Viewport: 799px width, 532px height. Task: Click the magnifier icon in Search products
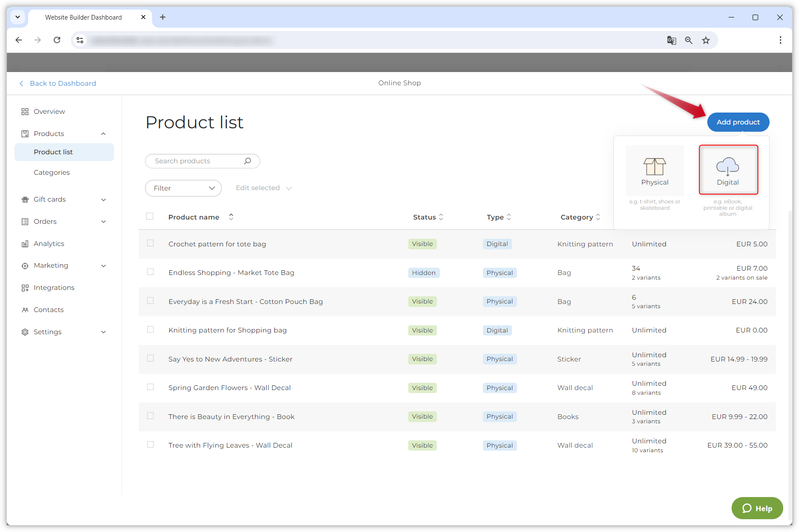[247, 161]
